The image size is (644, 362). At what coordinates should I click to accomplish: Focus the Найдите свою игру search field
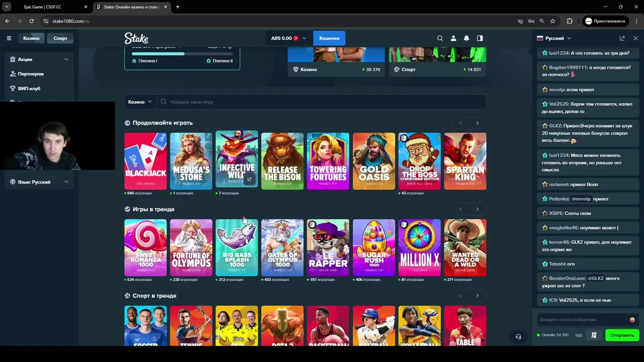tap(322, 102)
